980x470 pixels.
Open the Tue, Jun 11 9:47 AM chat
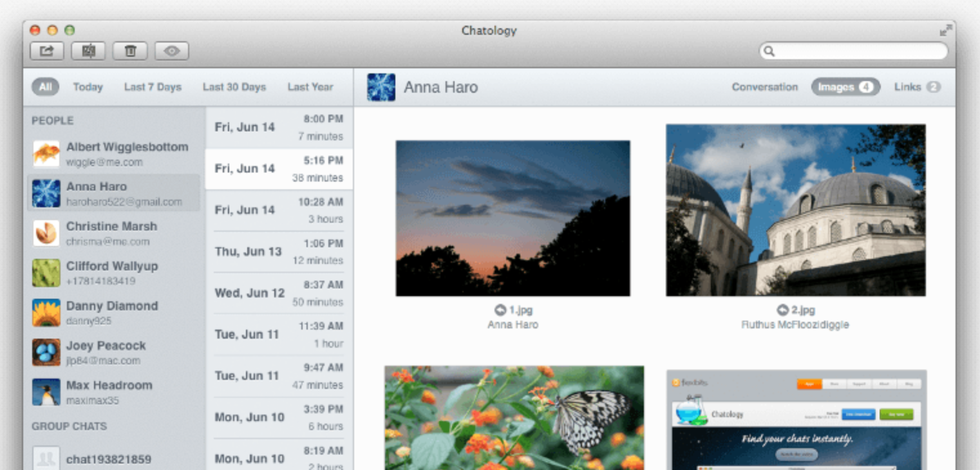pyautogui.click(x=279, y=376)
